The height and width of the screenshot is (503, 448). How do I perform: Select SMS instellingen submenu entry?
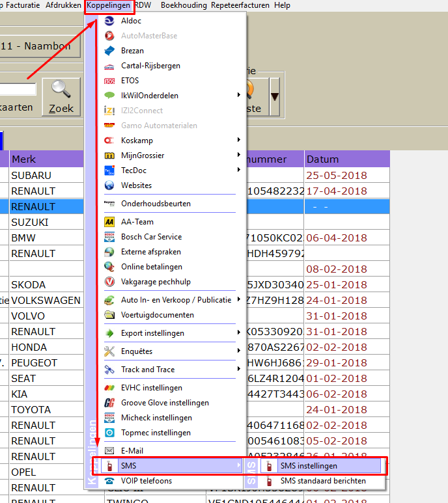click(320, 466)
